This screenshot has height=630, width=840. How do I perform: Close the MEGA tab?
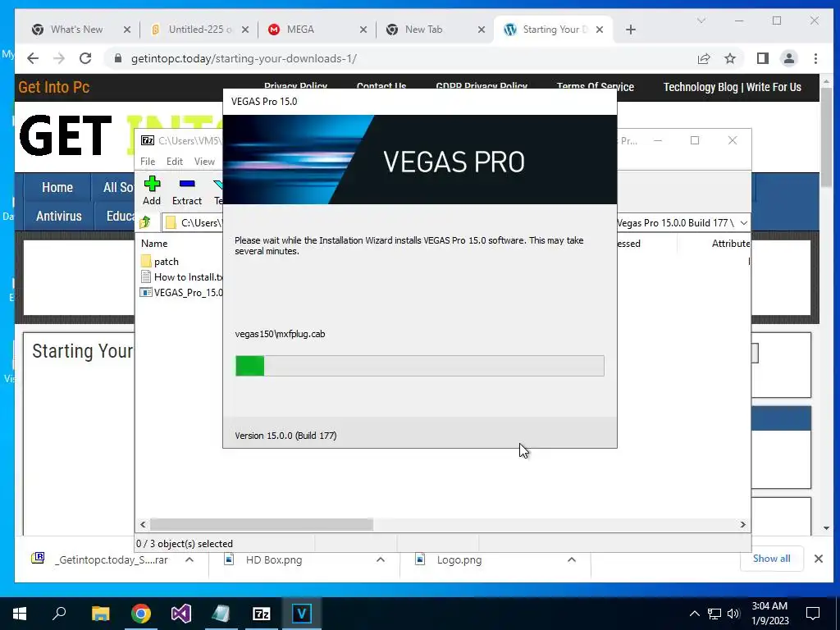363,30
